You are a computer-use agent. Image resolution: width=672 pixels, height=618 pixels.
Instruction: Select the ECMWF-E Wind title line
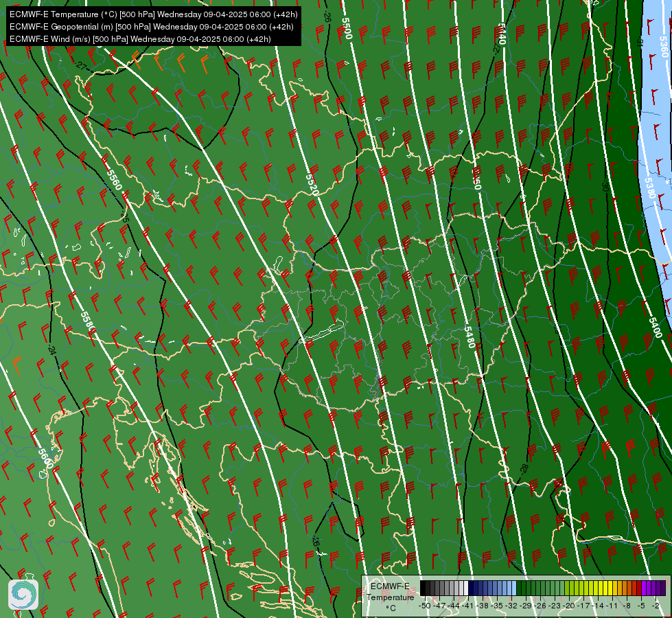click(140, 39)
